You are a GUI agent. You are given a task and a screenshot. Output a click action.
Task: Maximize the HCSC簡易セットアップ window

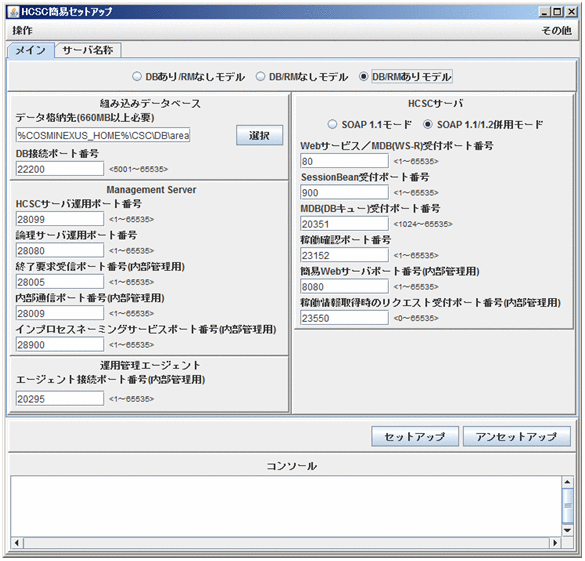[557, 12]
